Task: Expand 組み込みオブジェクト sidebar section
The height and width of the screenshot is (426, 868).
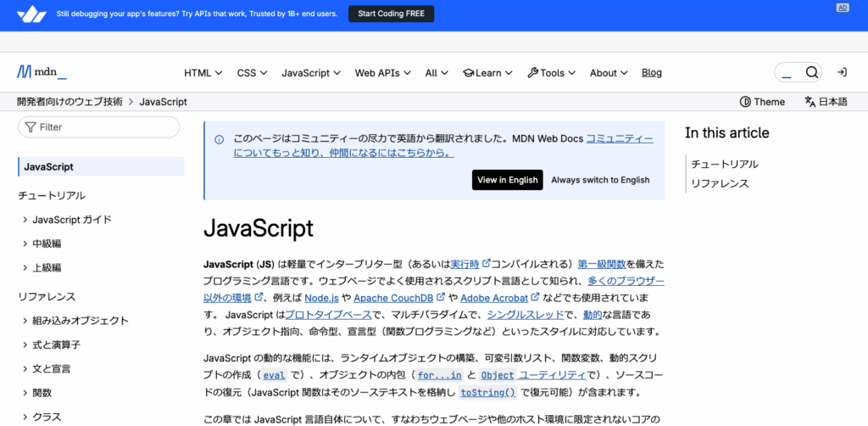Action: pos(25,321)
